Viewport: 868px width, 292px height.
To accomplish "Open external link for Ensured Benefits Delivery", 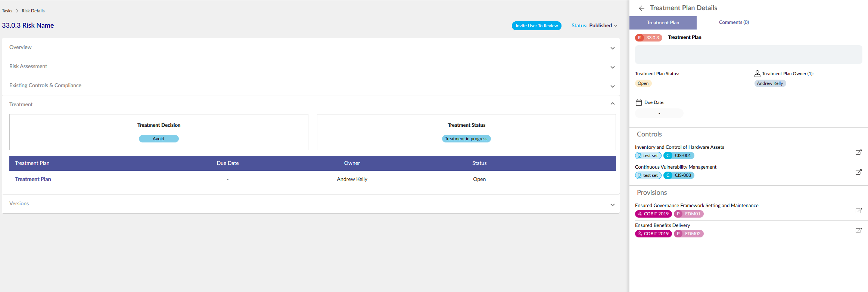I will coord(858,230).
